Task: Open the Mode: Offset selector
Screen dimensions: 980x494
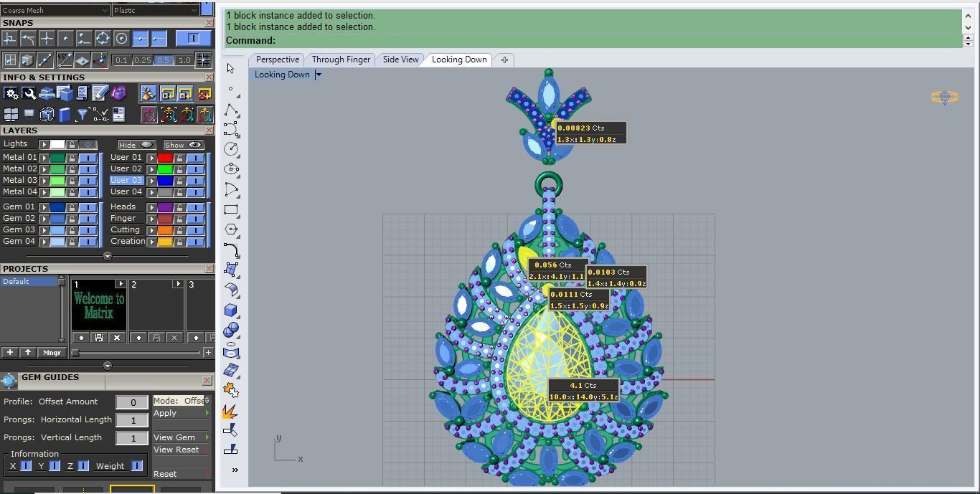Action: [x=182, y=401]
